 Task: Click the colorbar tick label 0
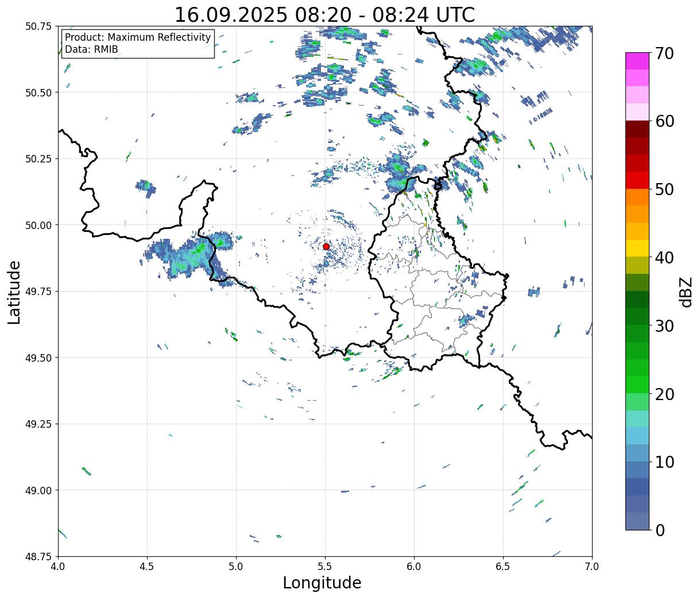click(659, 530)
